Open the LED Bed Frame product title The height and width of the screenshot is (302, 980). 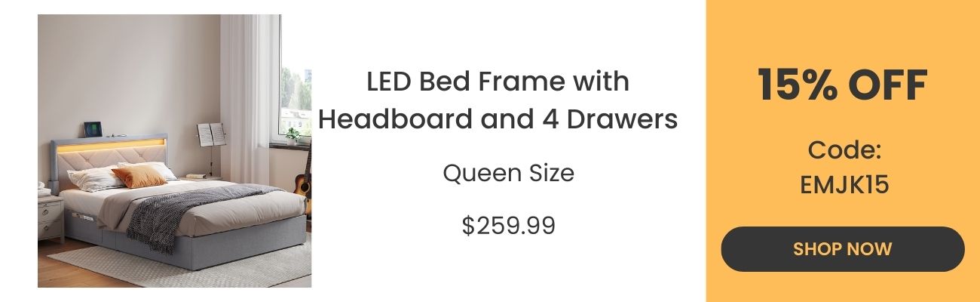[498, 100]
